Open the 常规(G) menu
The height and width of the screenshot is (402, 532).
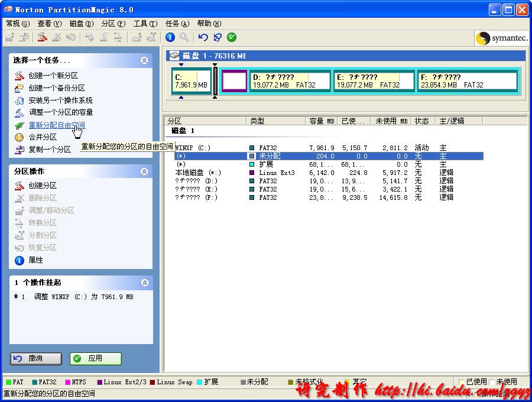coord(18,24)
